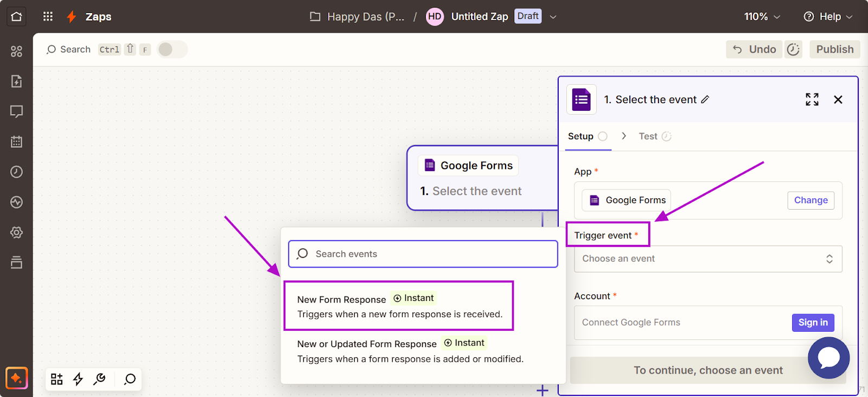
Task: Rename the Untitled Zap title
Action: [480, 17]
